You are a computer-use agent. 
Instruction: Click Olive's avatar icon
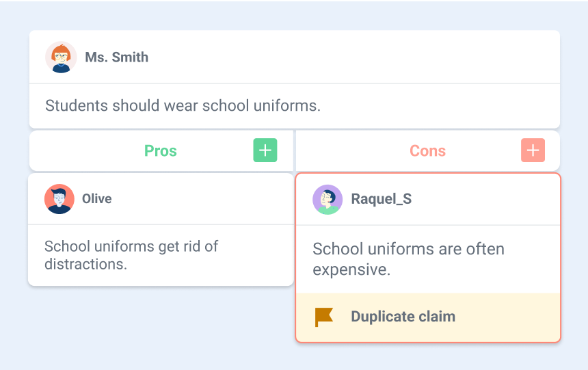(x=59, y=199)
